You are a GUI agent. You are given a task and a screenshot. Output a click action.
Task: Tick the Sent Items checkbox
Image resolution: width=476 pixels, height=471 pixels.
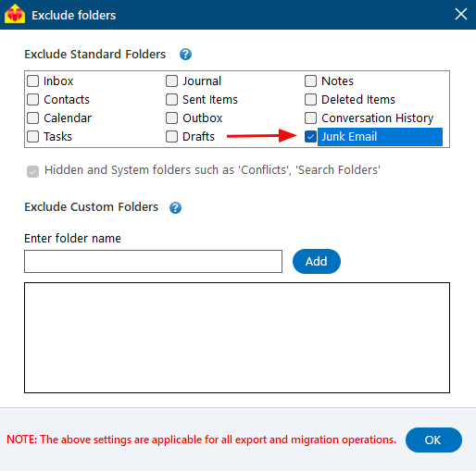tap(171, 100)
